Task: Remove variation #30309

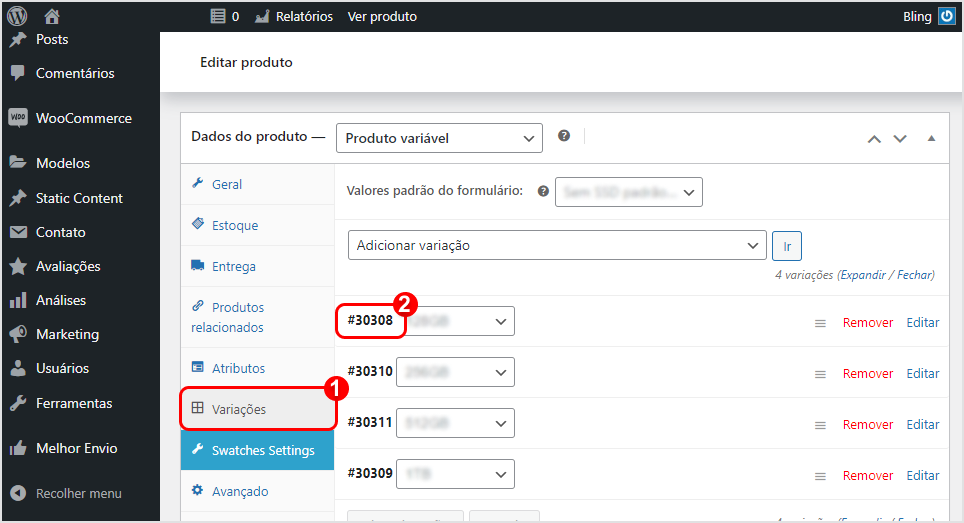Action: pyautogui.click(x=867, y=476)
